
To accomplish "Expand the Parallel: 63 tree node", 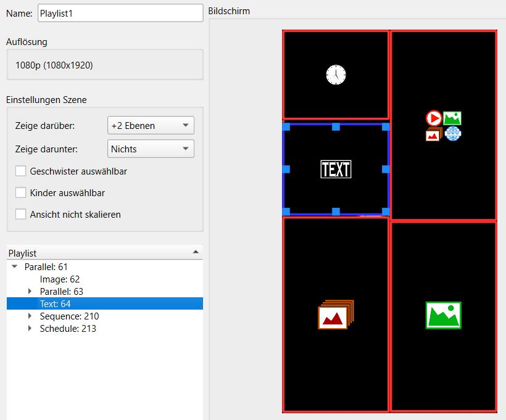I will point(30,291).
